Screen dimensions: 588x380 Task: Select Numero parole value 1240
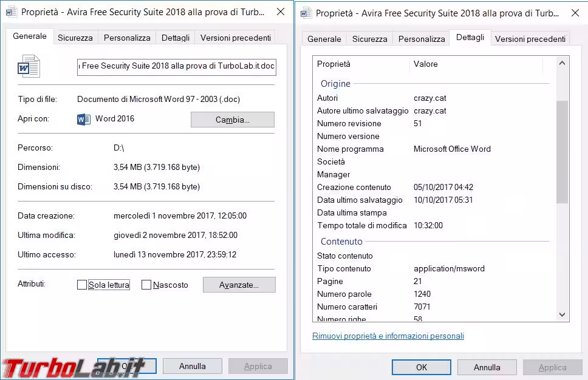[422, 294]
